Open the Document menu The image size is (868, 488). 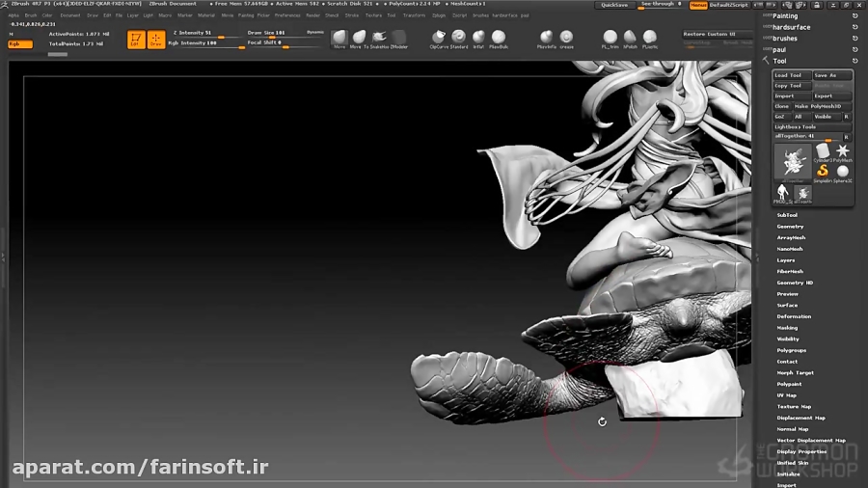(x=70, y=15)
